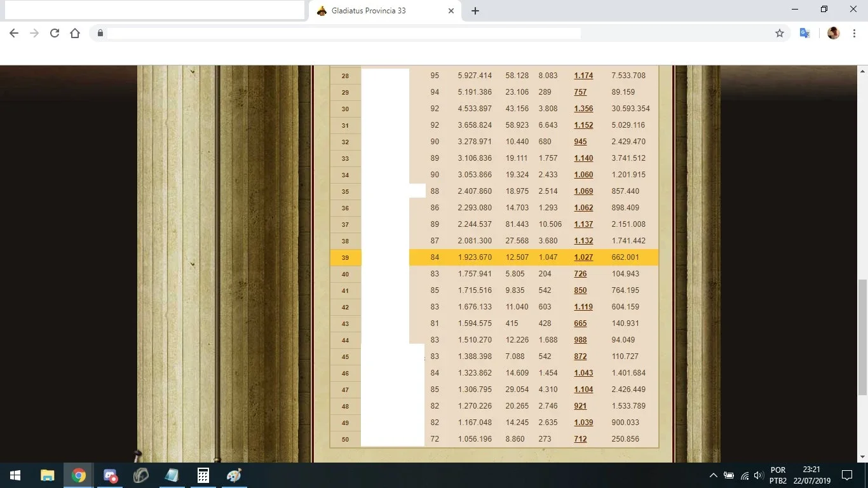
Task: Open the browser home page
Action: pos(75,33)
